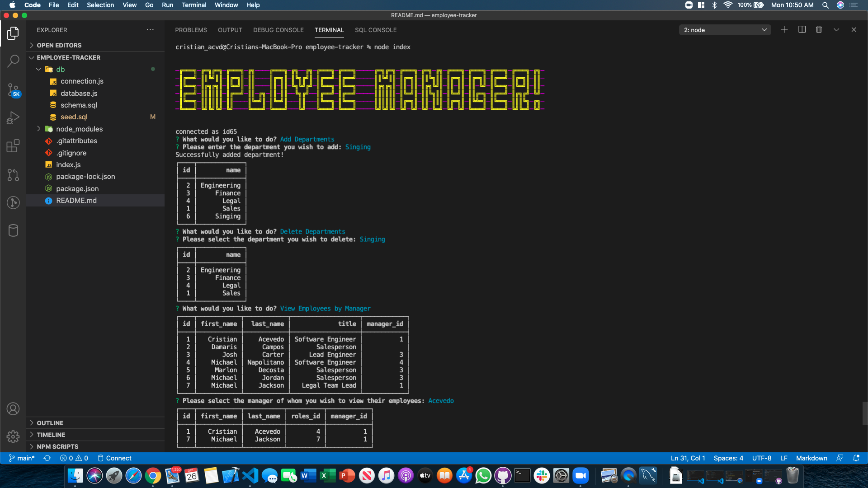868x488 pixels.
Task: Open the database cylinder icon in activity bar
Action: click(x=13, y=230)
